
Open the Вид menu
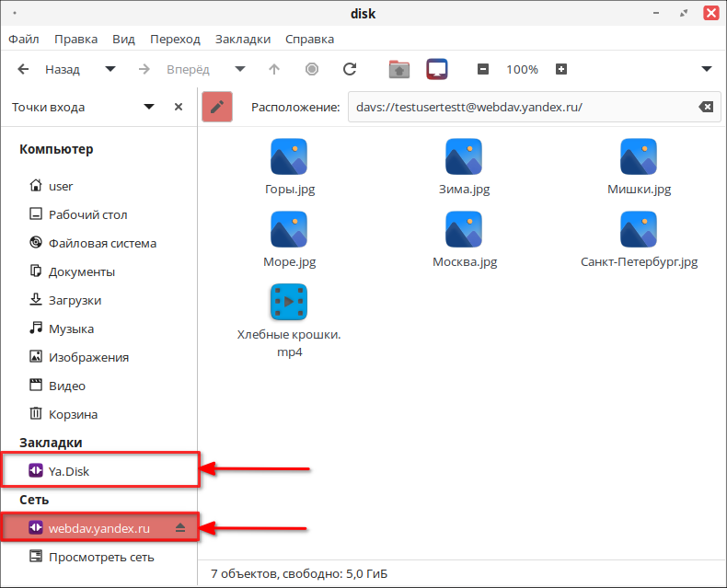pos(123,39)
